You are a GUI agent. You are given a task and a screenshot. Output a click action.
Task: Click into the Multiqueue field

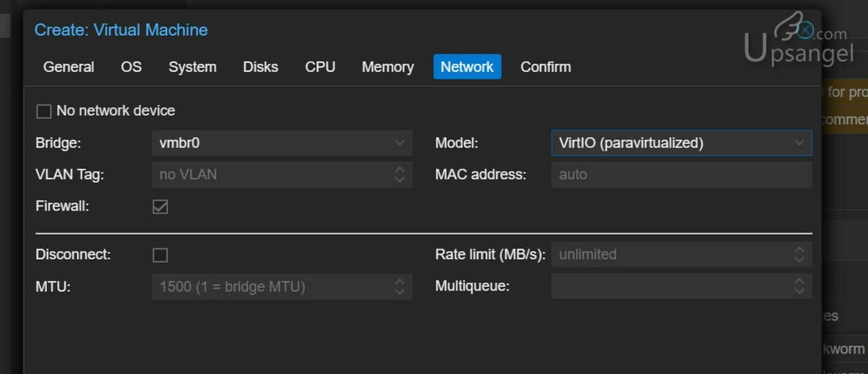click(x=670, y=286)
